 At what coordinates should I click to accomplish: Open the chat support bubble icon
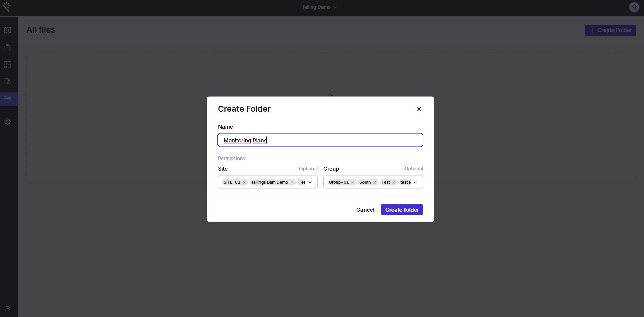click(x=7, y=309)
